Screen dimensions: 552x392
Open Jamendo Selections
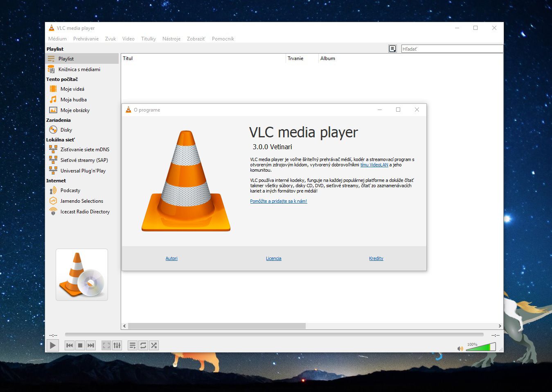pyautogui.click(x=82, y=201)
